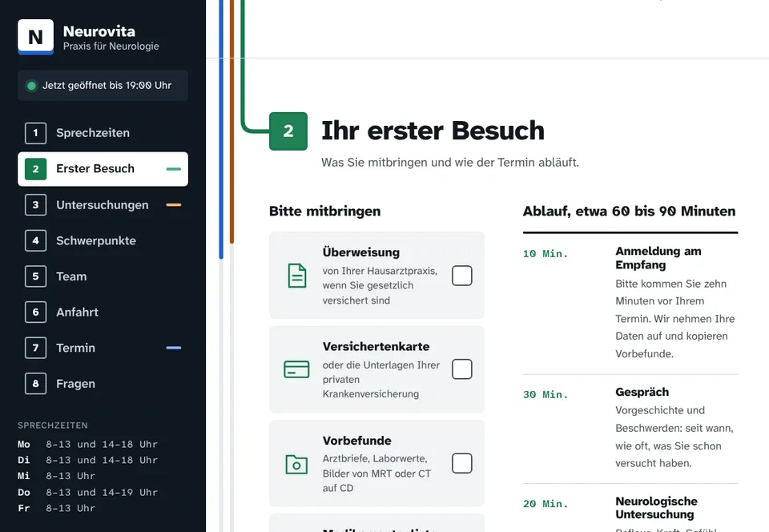Click the Wednesday hours row 'Mi'
This screenshot has height=532, width=769.
[x=56, y=476]
